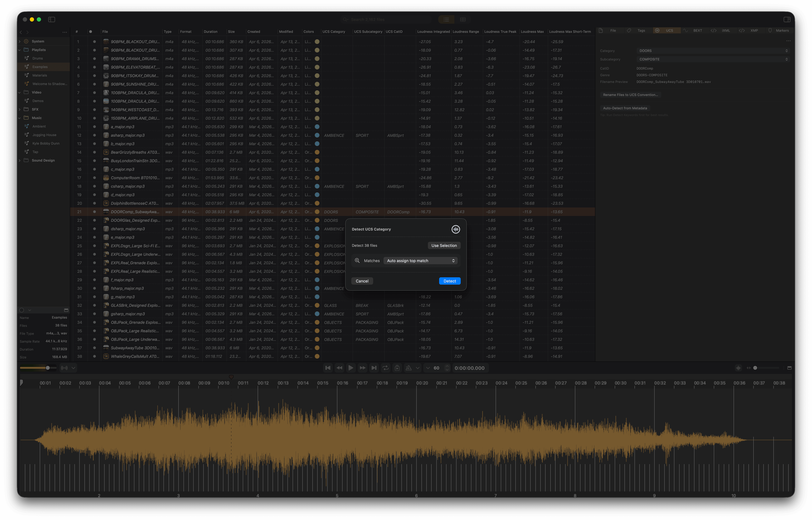This screenshot has width=812, height=520.
Task: Click waveform icon in Detect UCS dialog
Action: (x=455, y=229)
